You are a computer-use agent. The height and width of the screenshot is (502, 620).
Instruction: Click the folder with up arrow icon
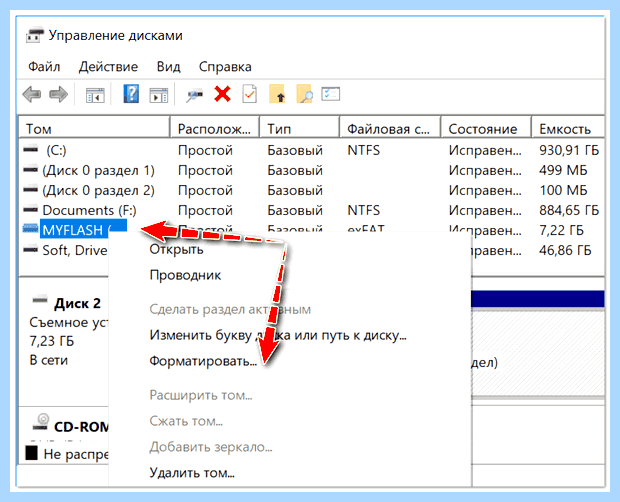point(277,94)
